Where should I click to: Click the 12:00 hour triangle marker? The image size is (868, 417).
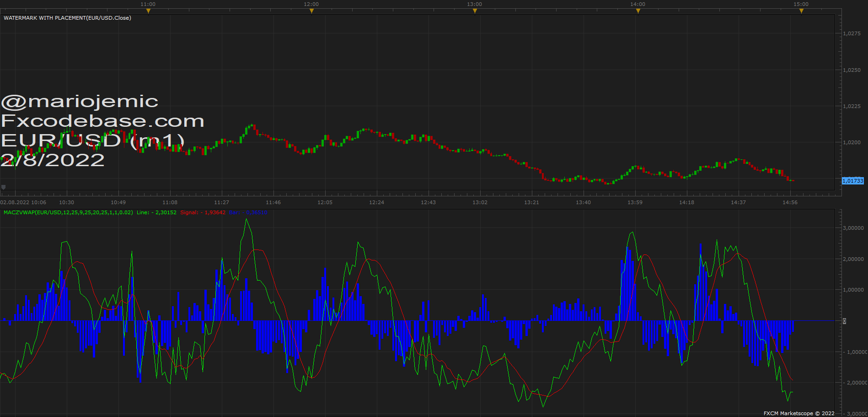point(311,11)
